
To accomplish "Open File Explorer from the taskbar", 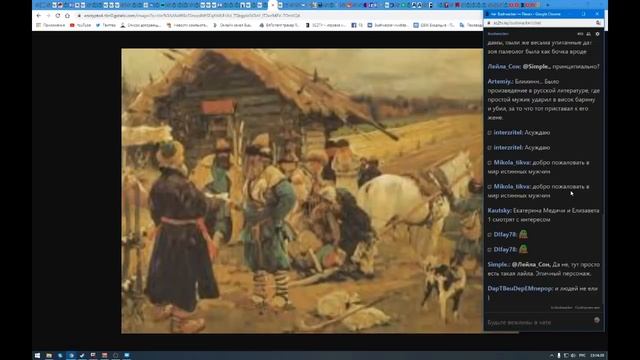I will coord(49,356).
